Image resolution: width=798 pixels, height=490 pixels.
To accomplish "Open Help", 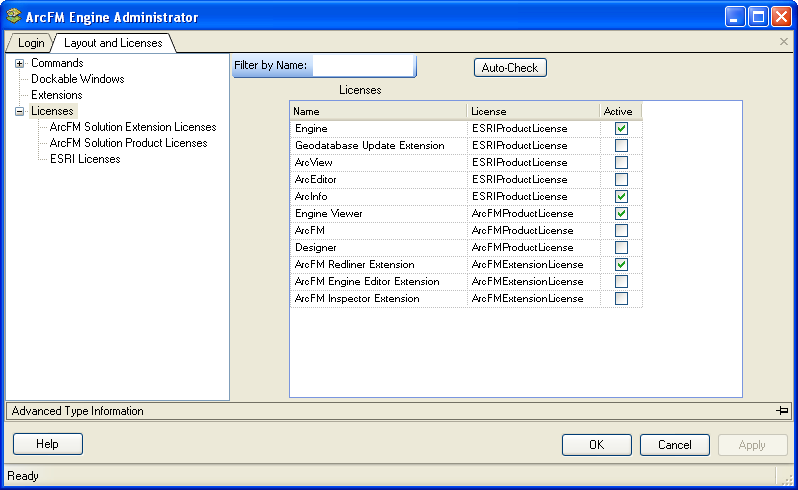I will (x=47, y=444).
